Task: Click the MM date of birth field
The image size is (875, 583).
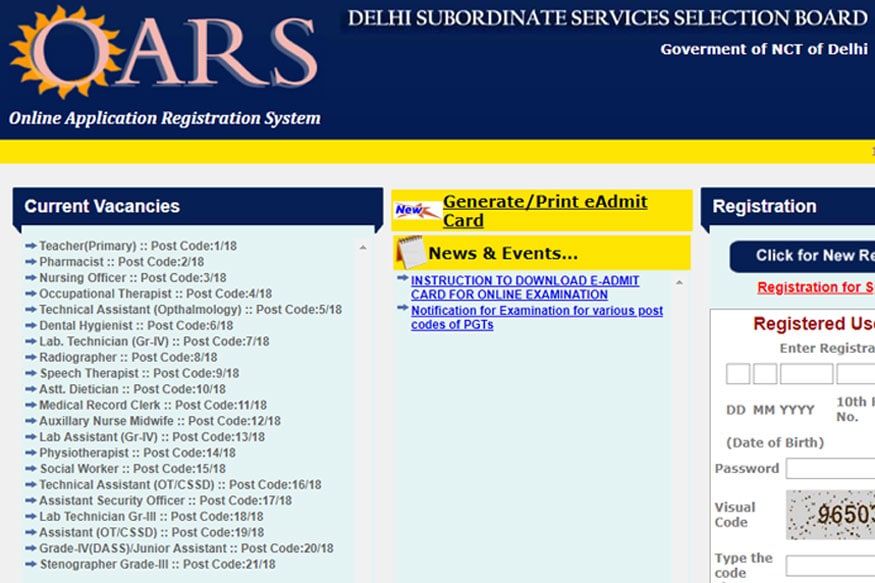Action: tap(765, 374)
